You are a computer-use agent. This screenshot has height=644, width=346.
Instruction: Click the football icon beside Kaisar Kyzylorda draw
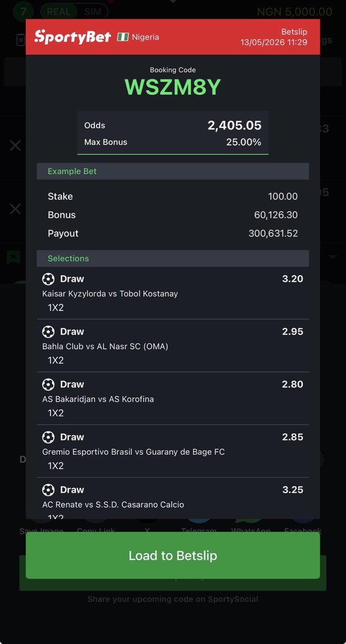pyautogui.click(x=48, y=279)
